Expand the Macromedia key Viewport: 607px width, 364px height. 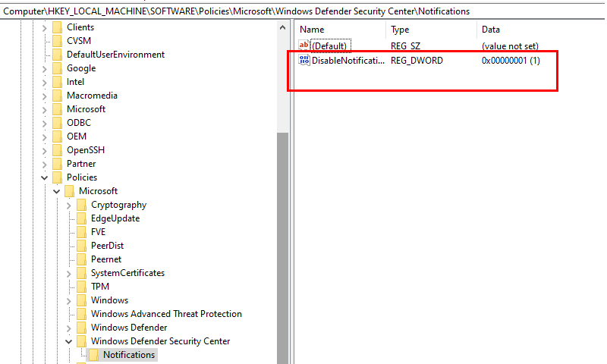(44, 96)
